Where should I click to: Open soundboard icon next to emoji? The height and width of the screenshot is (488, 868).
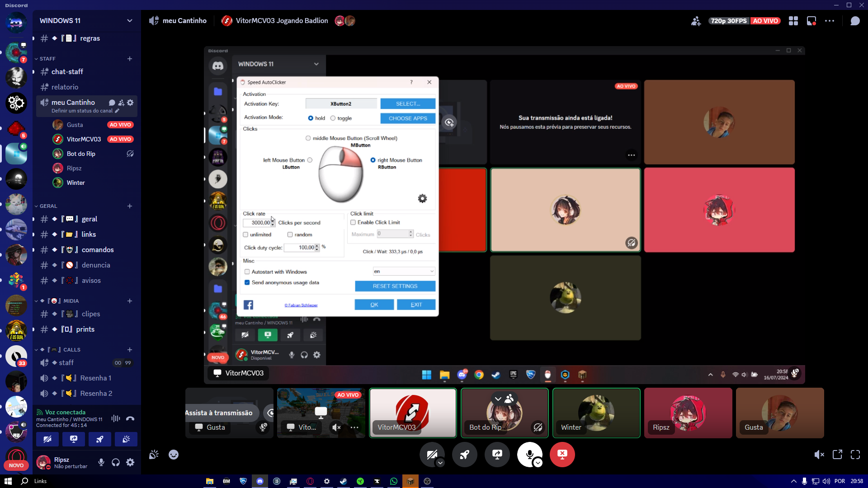[154, 455]
